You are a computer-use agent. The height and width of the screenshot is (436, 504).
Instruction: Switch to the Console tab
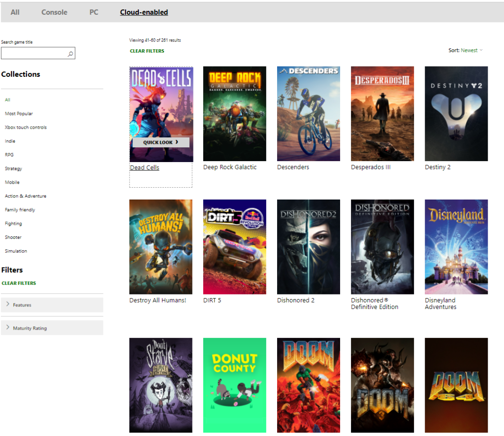click(54, 12)
